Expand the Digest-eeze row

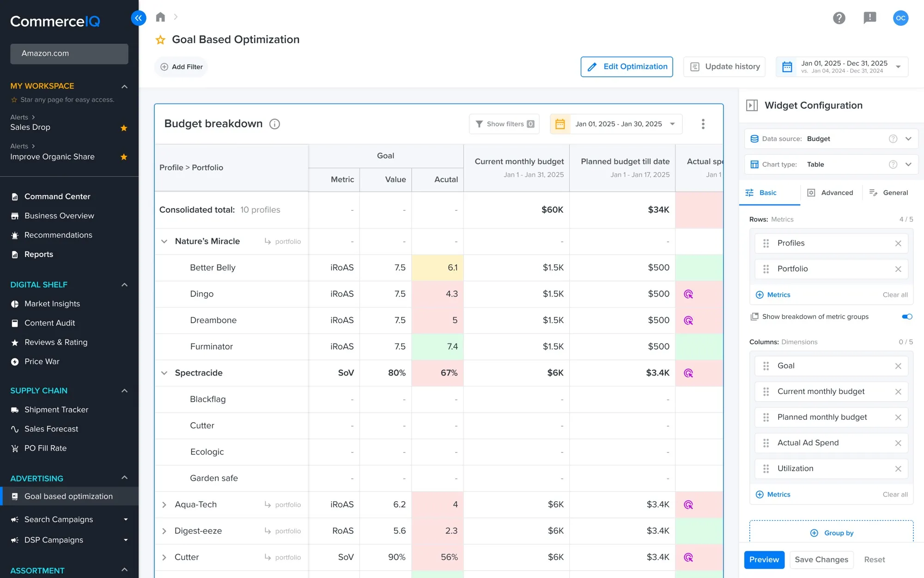click(x=164, y=531)
